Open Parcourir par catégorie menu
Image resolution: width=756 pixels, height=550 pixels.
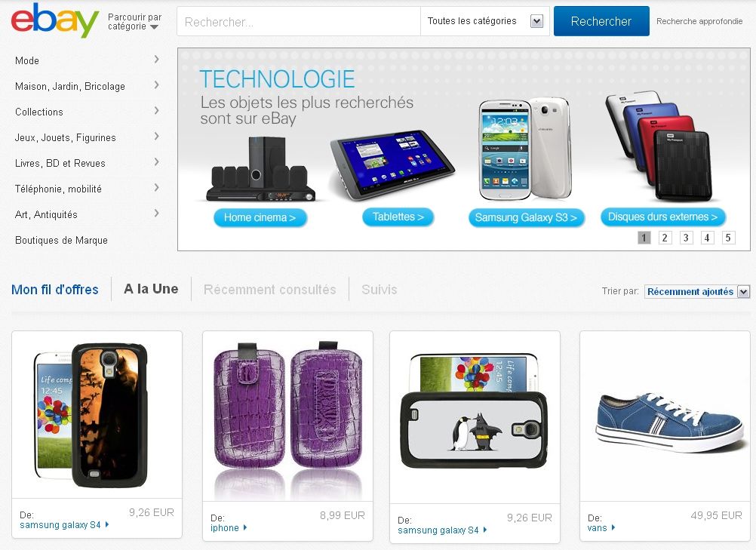pos(134,22)
